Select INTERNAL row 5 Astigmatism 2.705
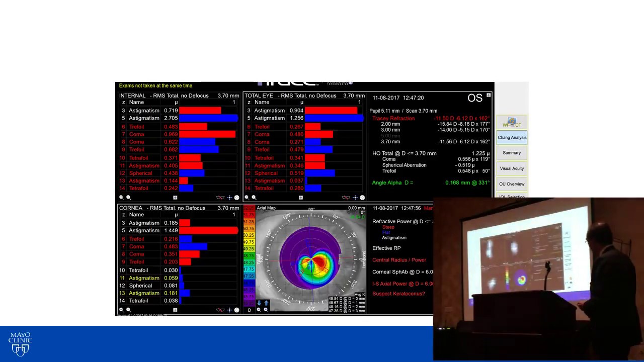644x362 pixels. (179, 118)
